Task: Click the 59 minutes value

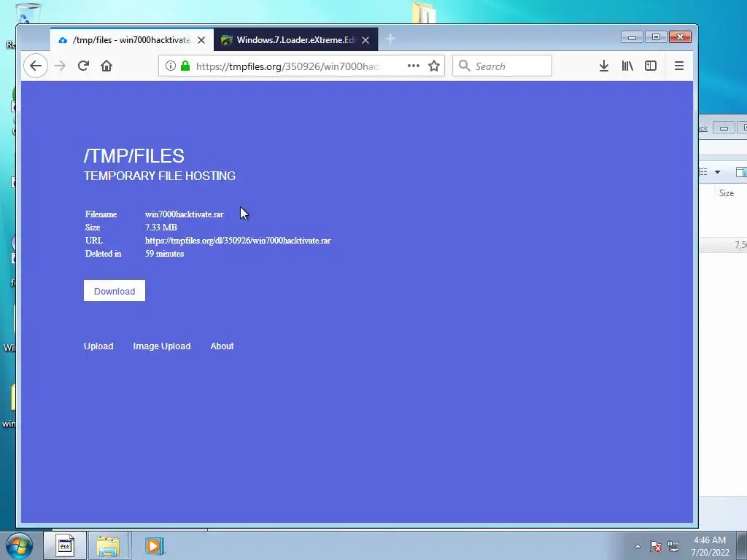Action: tap(164, 254)
